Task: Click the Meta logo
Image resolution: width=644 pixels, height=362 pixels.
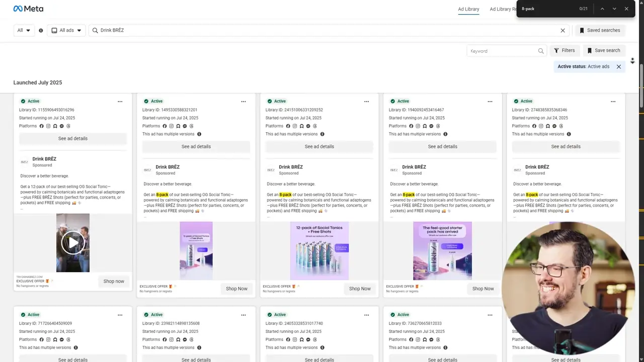Action: click(x=28, y=9)
